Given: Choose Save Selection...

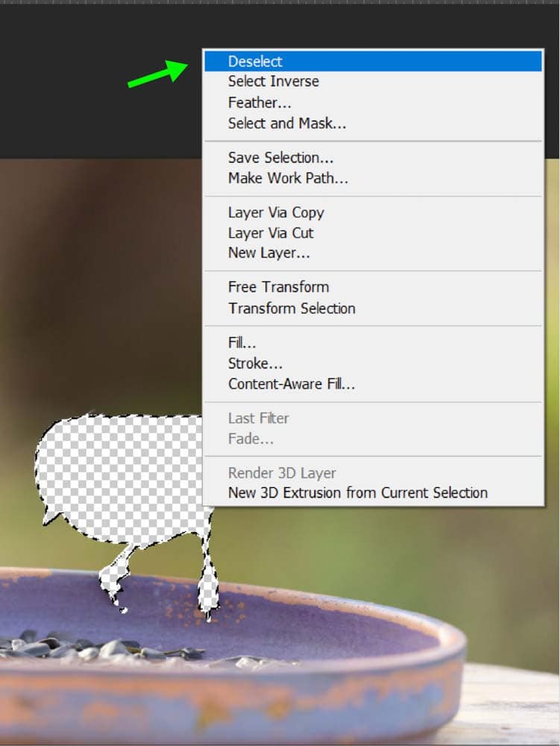Looking at the screenshot, I should click(x=373, y=157).
